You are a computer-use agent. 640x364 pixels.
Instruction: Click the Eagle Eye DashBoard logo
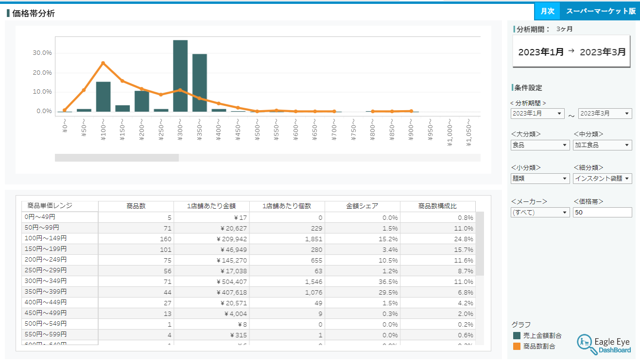pos(604,343)
